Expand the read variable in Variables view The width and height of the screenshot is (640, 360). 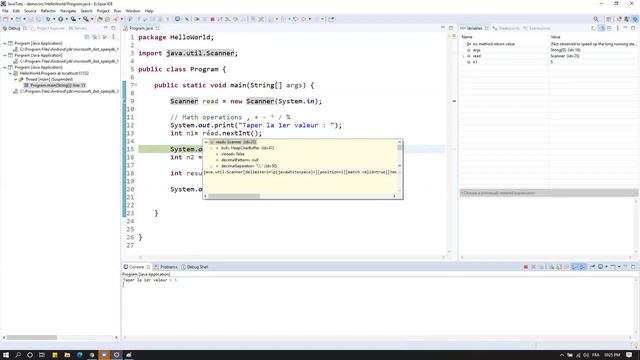463,56
